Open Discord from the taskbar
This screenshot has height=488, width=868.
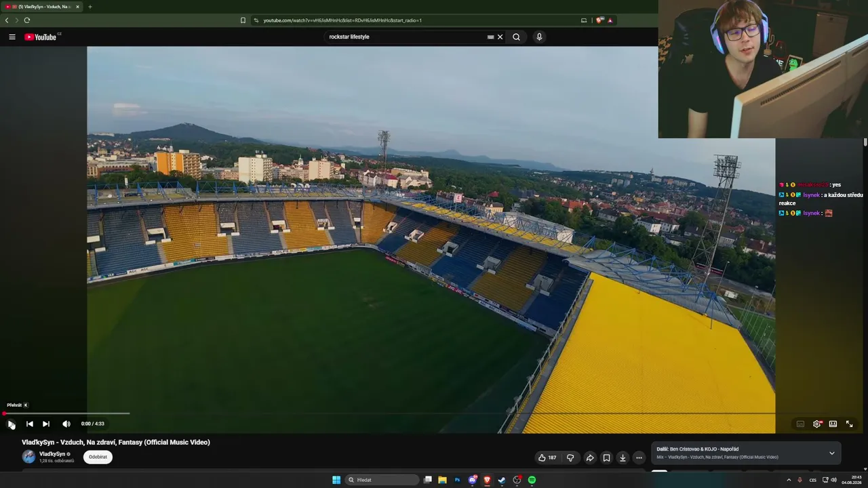pyautogui.click(x=473, y=480)
